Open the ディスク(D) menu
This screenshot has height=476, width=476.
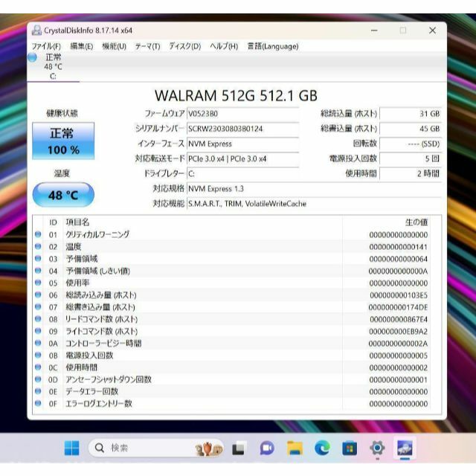coord(185,46)
